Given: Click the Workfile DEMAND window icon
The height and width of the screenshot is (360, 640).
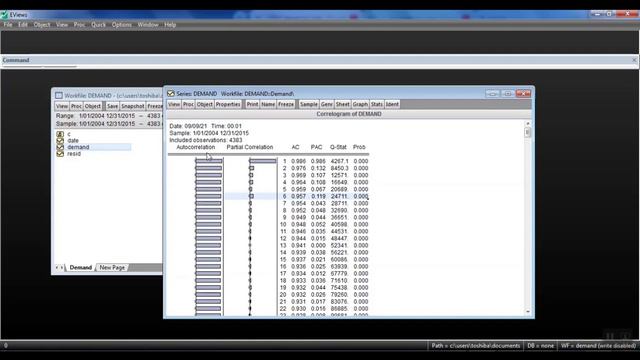Looking at the screenshot, I should point(59,96).
